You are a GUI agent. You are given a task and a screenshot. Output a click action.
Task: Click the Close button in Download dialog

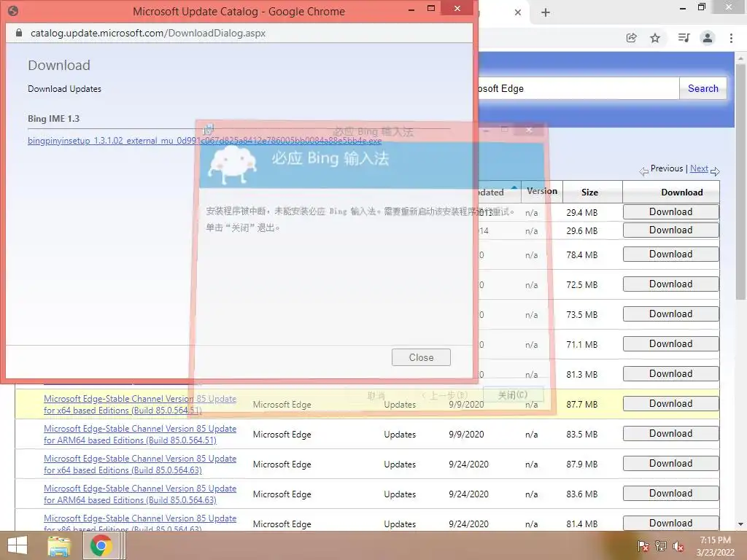[x=421, y=357]
